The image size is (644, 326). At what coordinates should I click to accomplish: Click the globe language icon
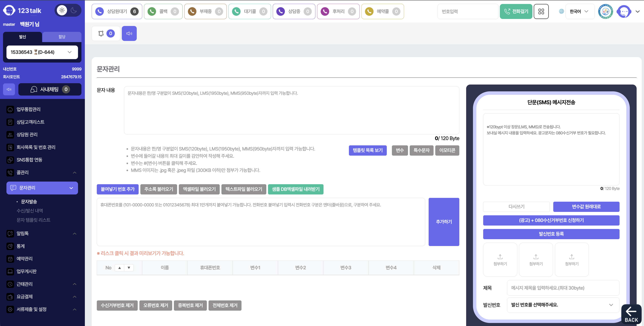(x=561, y=11)
